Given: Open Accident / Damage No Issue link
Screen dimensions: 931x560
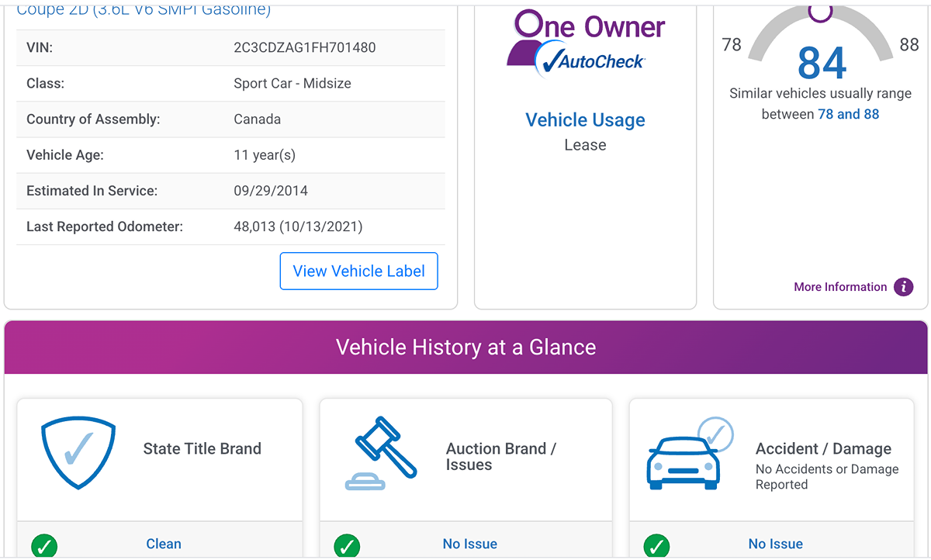Looking at the screenshot, I should pos(776,544).
